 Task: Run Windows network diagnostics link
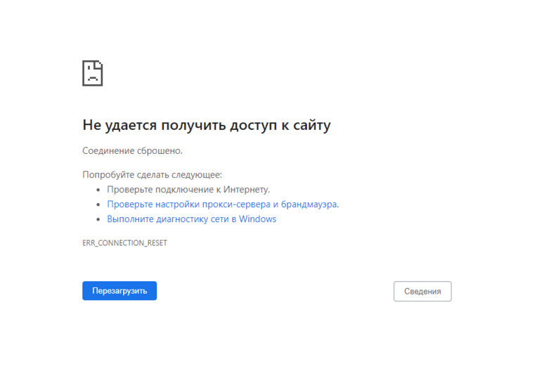click(x=191, y=219)
